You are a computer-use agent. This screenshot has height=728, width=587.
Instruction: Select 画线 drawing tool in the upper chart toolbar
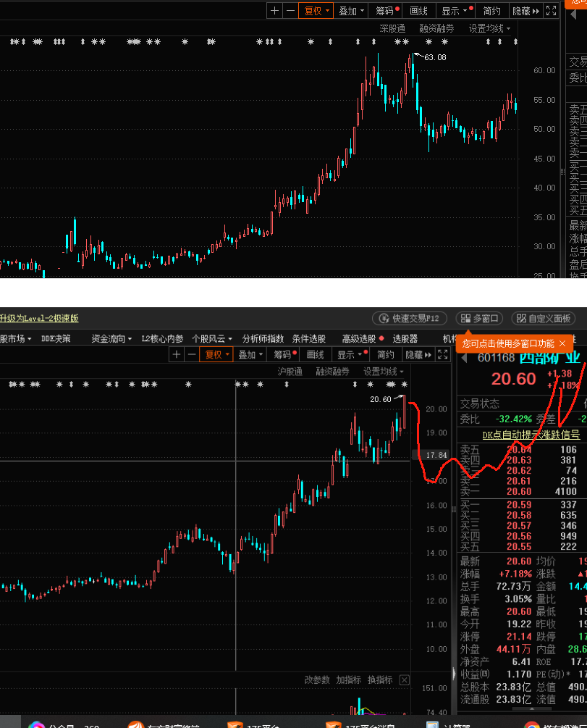pyautogui.click(x=418, y=11)
